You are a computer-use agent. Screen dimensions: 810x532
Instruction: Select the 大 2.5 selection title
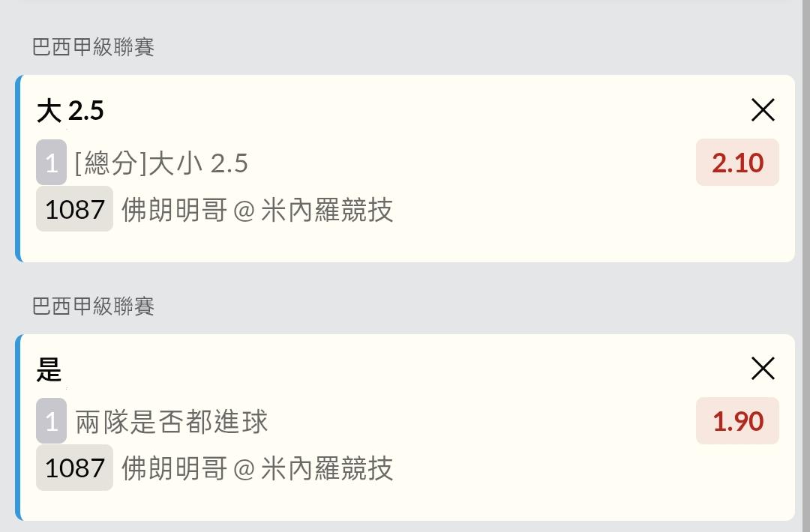[70, 111]
